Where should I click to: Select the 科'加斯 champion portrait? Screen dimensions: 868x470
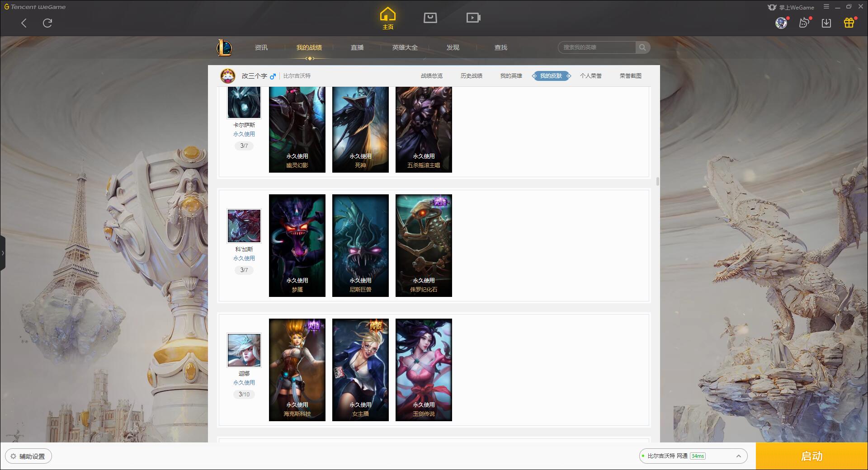tap(244, 226)
